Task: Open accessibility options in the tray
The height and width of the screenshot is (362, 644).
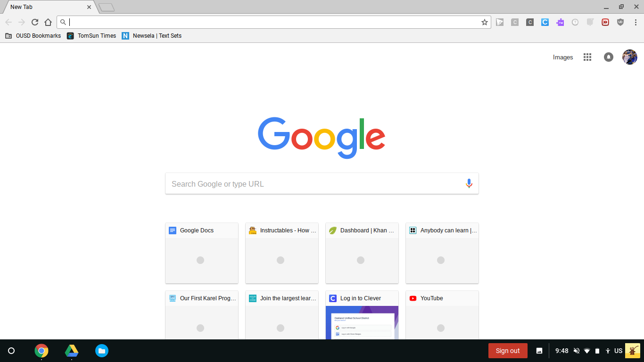Action: (x=608, y=351)
